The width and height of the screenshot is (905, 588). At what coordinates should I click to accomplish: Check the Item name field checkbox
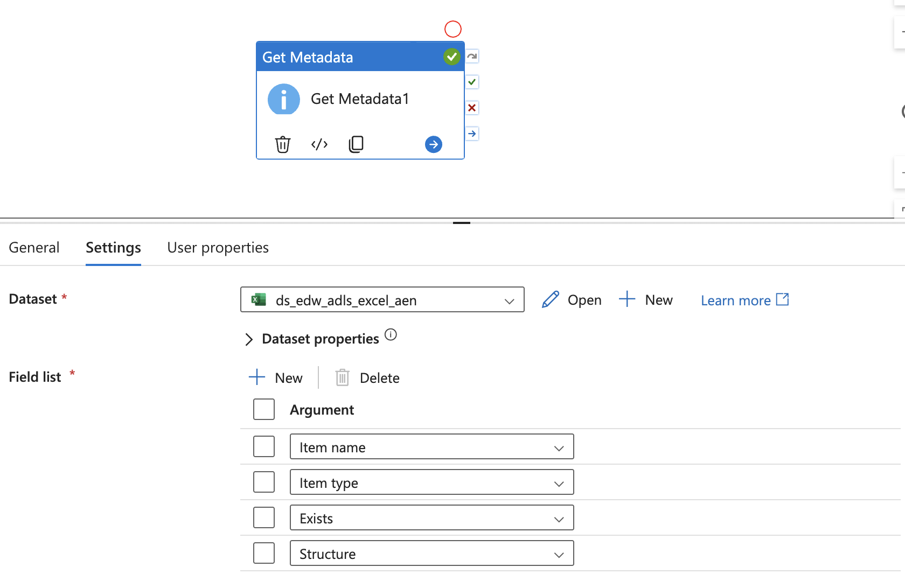(x=264, y=447)
